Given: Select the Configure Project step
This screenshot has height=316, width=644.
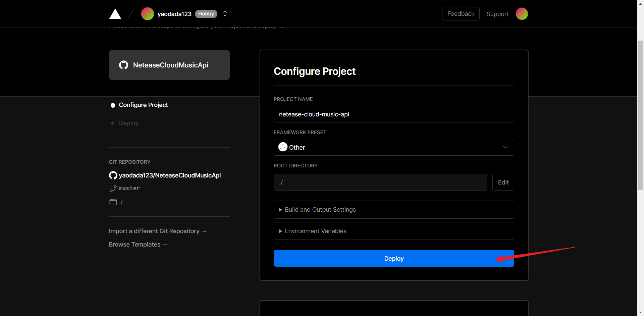Looking at the screenshot, I should [x=143, y=105].
